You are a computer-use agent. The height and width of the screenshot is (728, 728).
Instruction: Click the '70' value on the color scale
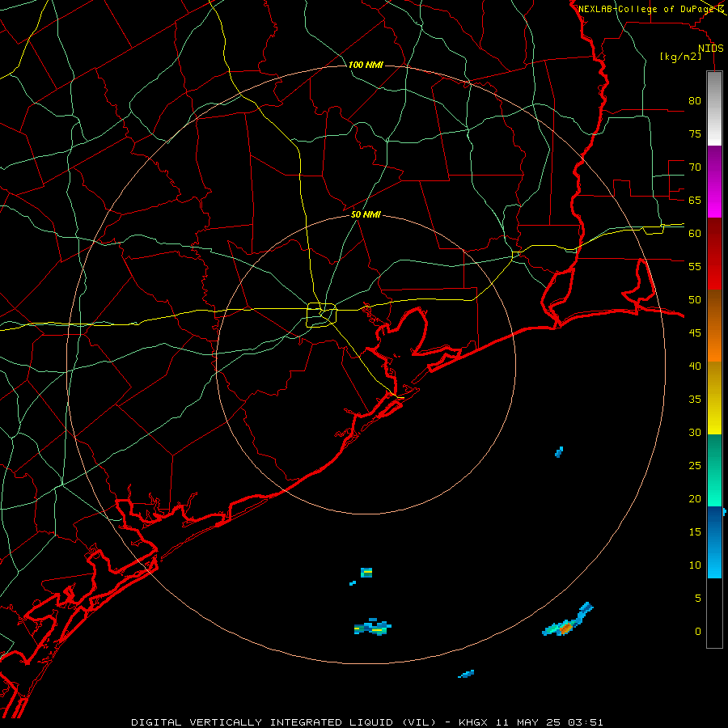click(695, 167)
